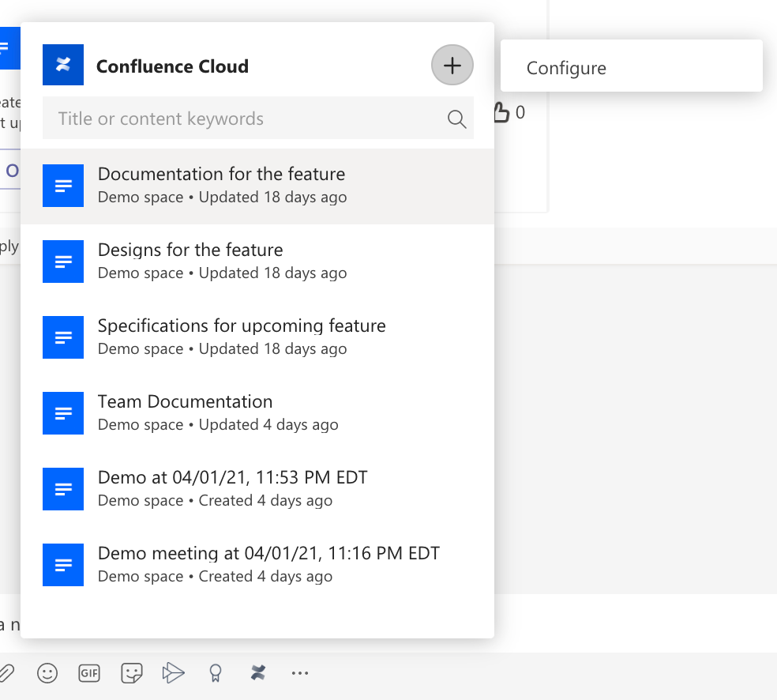Click page icon beside Designs for the feature
This screenshot has width=777, height=700.
click(63, 262)
